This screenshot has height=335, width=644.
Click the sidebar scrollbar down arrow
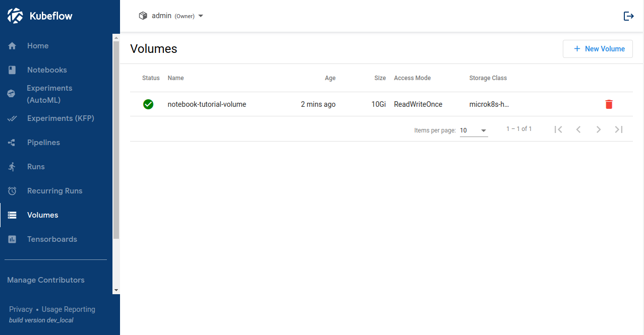(x=116, y=290)
